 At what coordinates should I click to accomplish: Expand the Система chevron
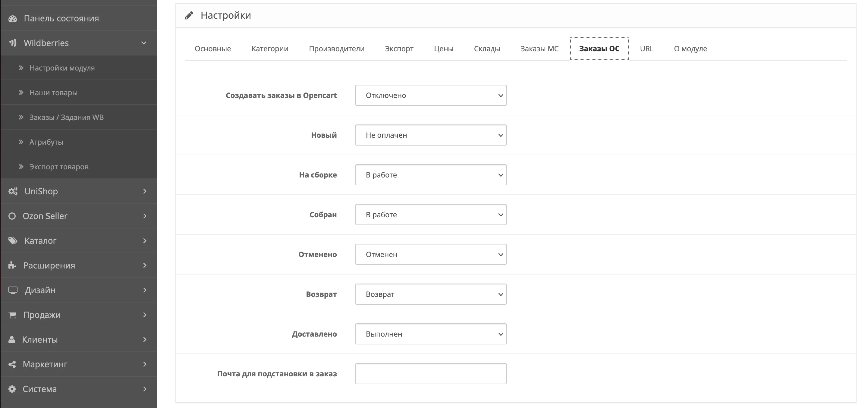pos(145,389)
